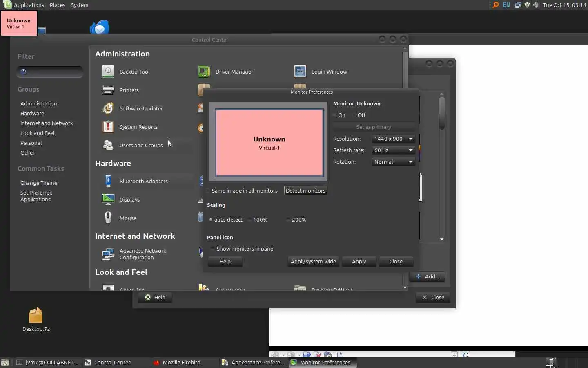Screen dimensions: 588x368
Task: Click the EN keyboard layout indicator
Action: [x=506, y=5]
